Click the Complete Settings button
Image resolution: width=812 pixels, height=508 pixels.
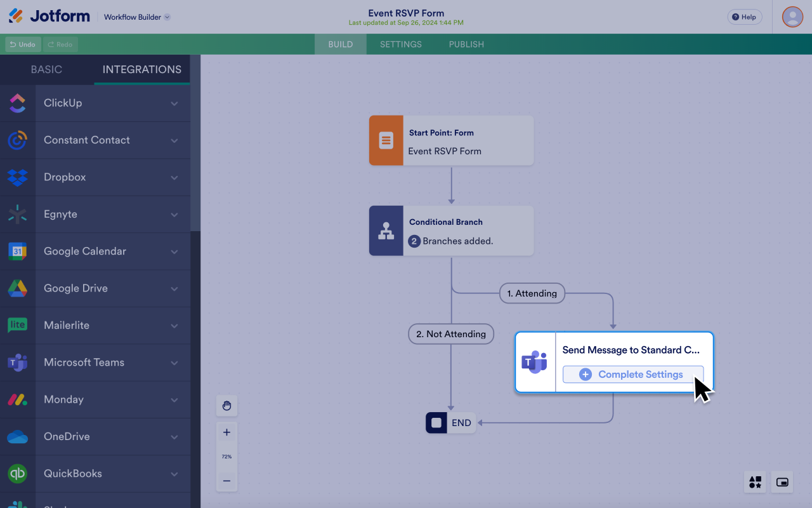632,374
